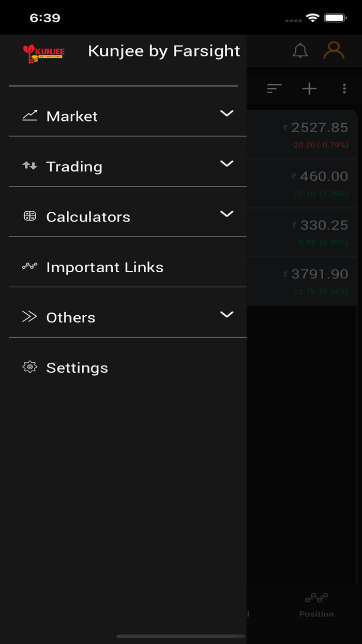
Task: Open the user profile icon
Action: (334, 50)
